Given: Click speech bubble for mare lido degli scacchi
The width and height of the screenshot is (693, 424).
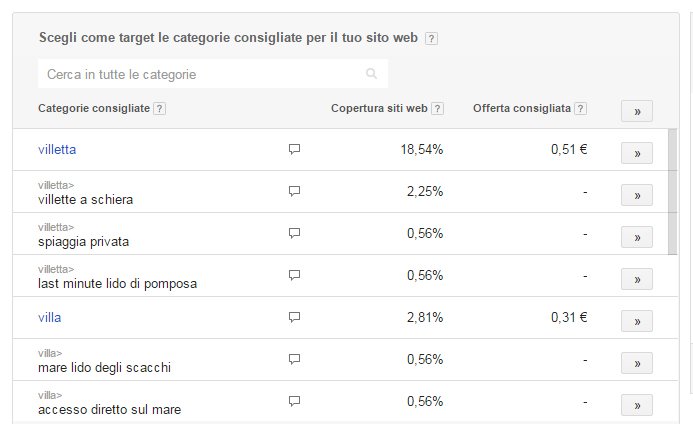Looking at the screenshot, I should tap(294, 359).
